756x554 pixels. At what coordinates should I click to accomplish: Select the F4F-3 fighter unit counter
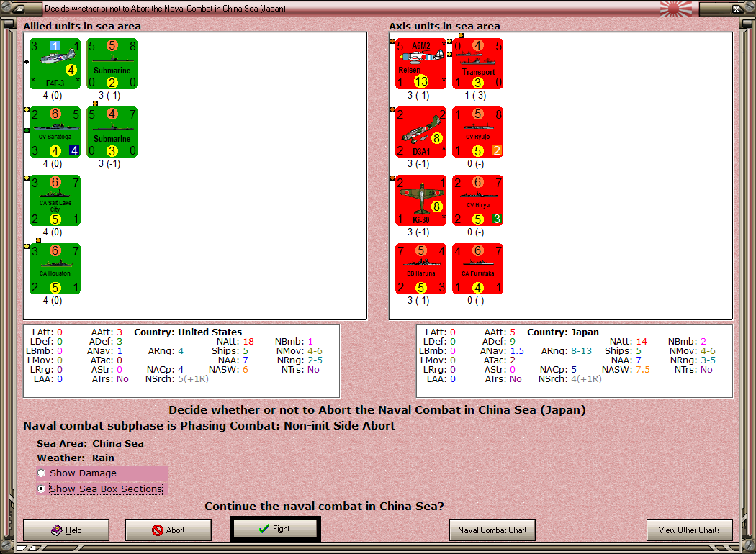tap(55, 63)
